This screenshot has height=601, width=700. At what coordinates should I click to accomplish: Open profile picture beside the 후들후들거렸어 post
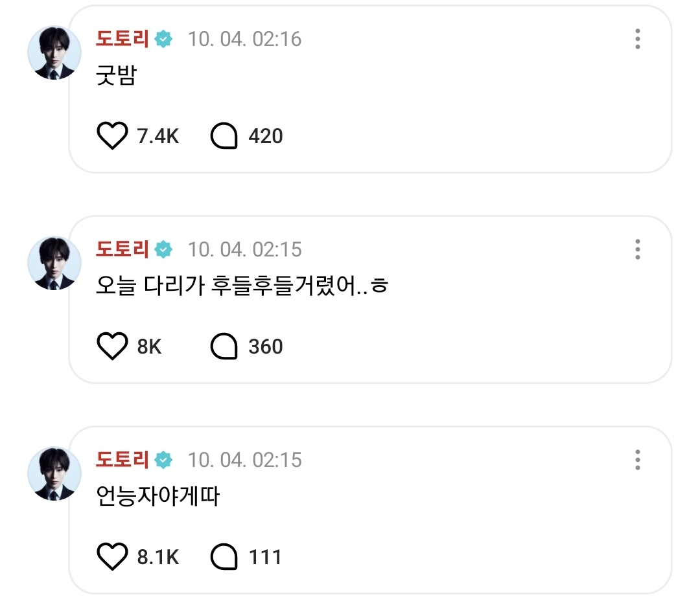pyautogui.click(x=54, y=264)
